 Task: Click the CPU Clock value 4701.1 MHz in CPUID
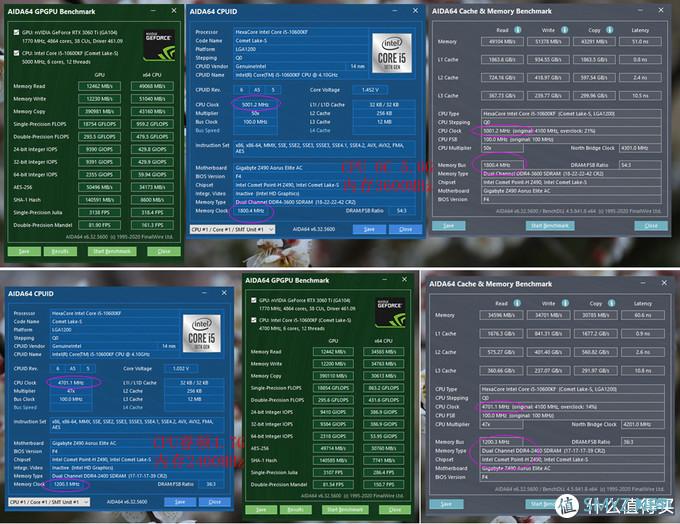click(x=72, y=383)
